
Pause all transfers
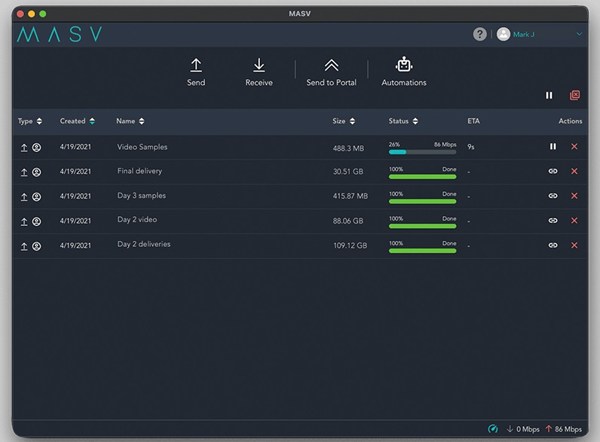tap(549, 95)
